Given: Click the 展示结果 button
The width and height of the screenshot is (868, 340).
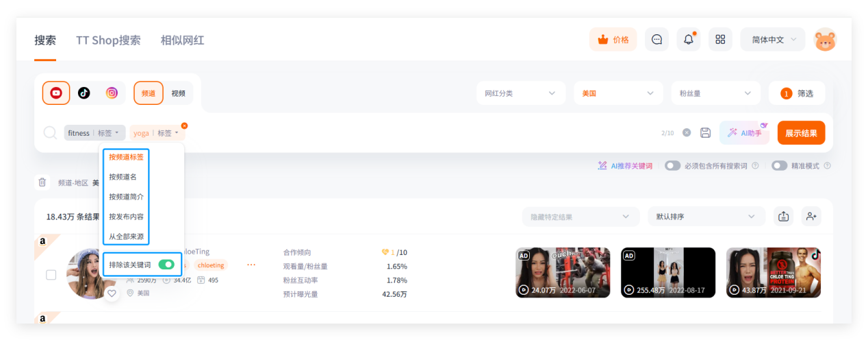Looking at the screenshot, I should (801, 133).
